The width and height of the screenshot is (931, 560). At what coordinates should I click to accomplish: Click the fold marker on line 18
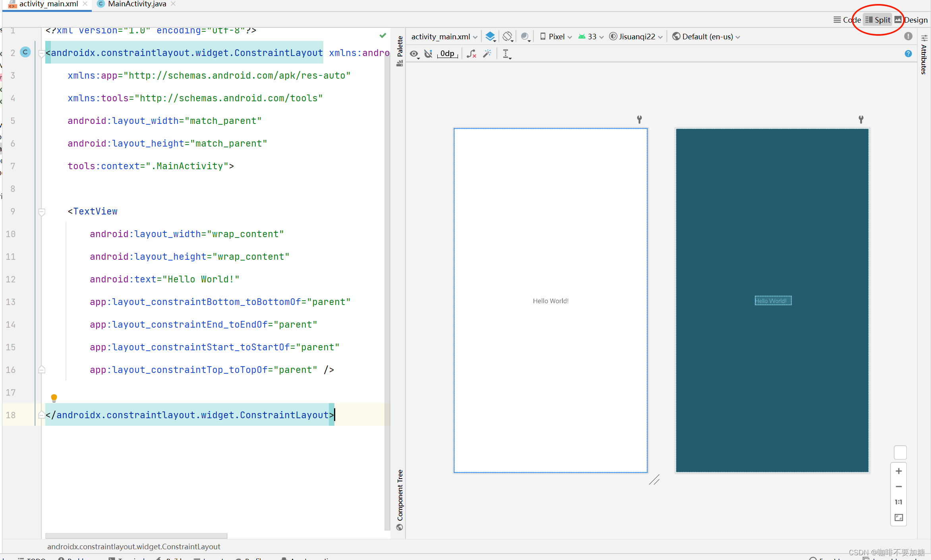click(41, 415)
